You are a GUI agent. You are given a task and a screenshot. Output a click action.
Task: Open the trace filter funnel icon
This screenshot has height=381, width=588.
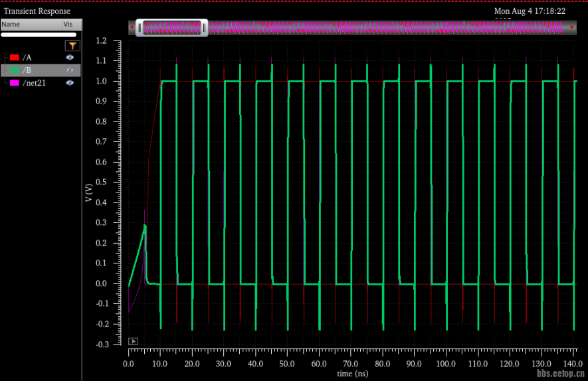point(72,46)
